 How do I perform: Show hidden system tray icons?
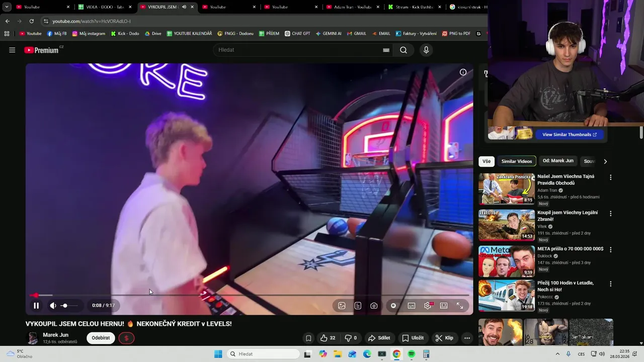[557, 354]
